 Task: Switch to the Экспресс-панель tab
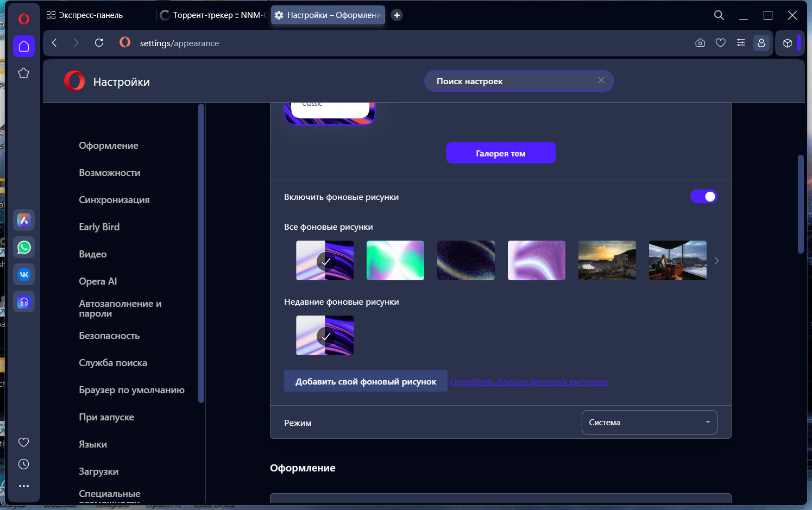(91, 15)
